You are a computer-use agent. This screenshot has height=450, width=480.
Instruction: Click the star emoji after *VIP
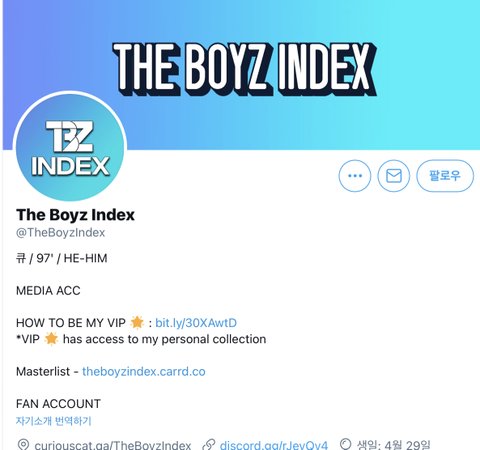click(51, 339)
